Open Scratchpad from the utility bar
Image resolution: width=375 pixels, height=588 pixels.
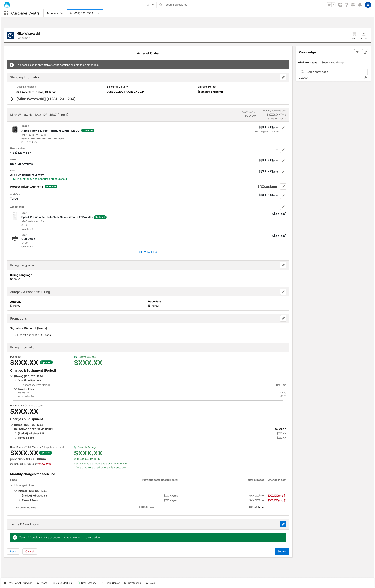click(x=133, y=583)
